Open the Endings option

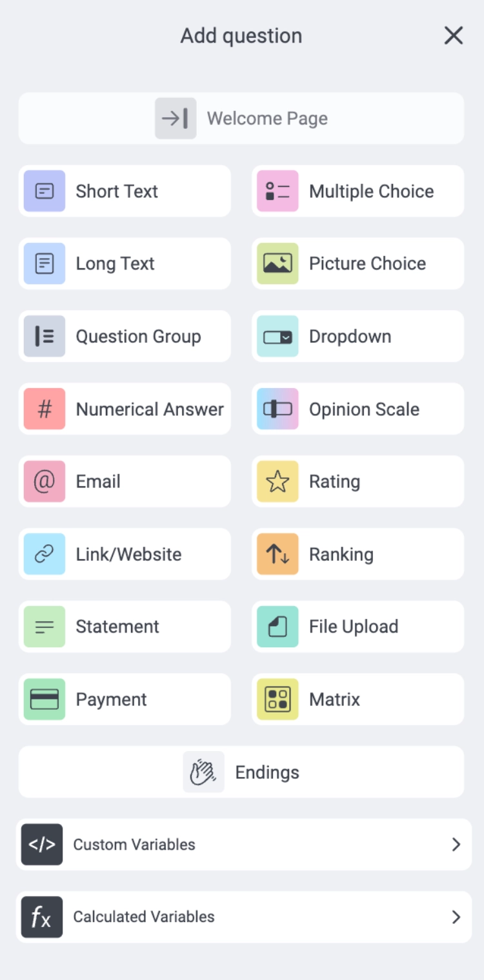(242, 772)
